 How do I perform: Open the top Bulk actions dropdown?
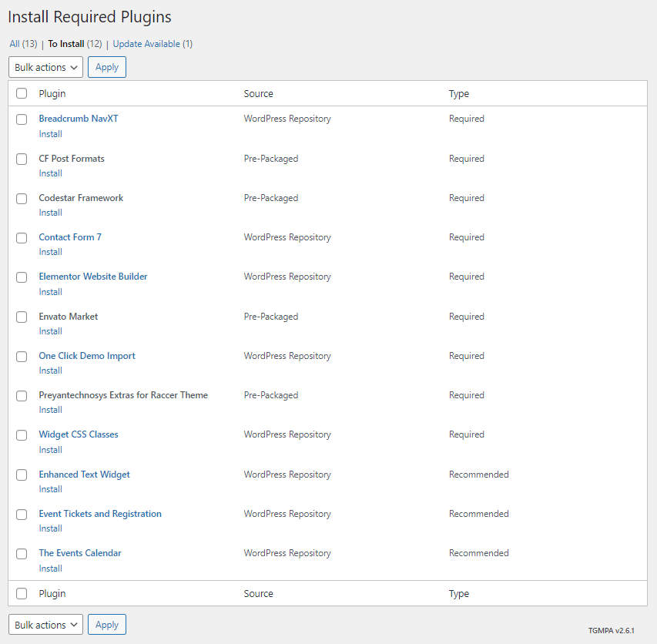click(x=45, y=67)
